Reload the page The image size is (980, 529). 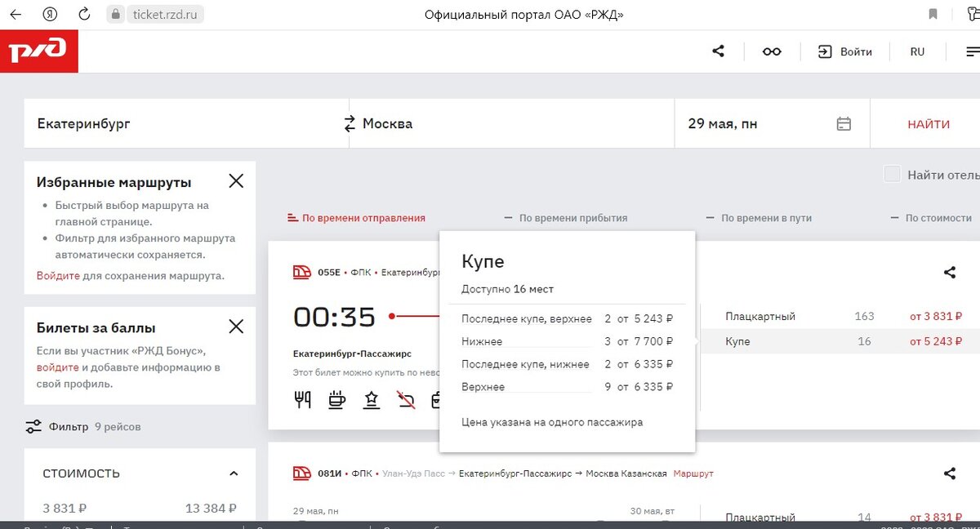click(x=84, y=15)
